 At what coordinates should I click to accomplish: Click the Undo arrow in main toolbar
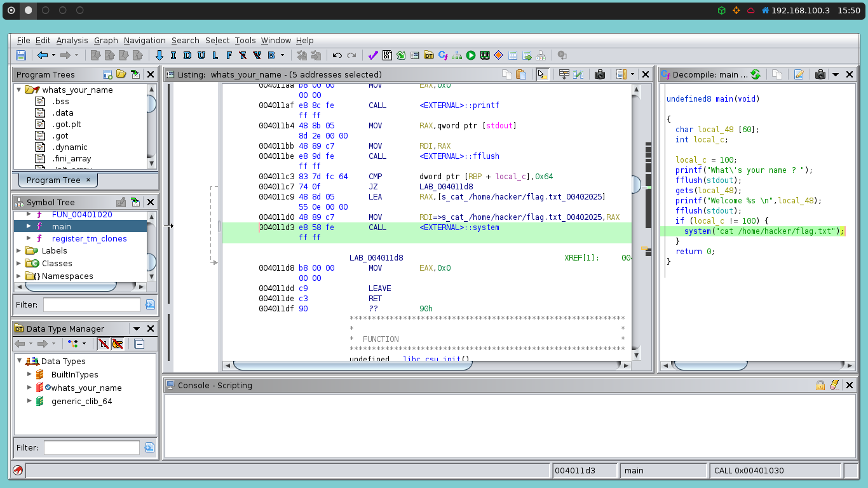tap(337, 56)
